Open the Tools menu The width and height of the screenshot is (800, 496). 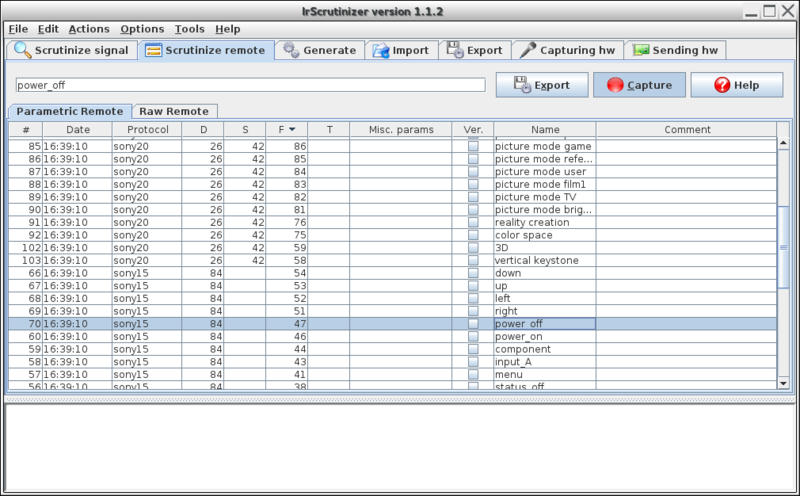(189, 29)
